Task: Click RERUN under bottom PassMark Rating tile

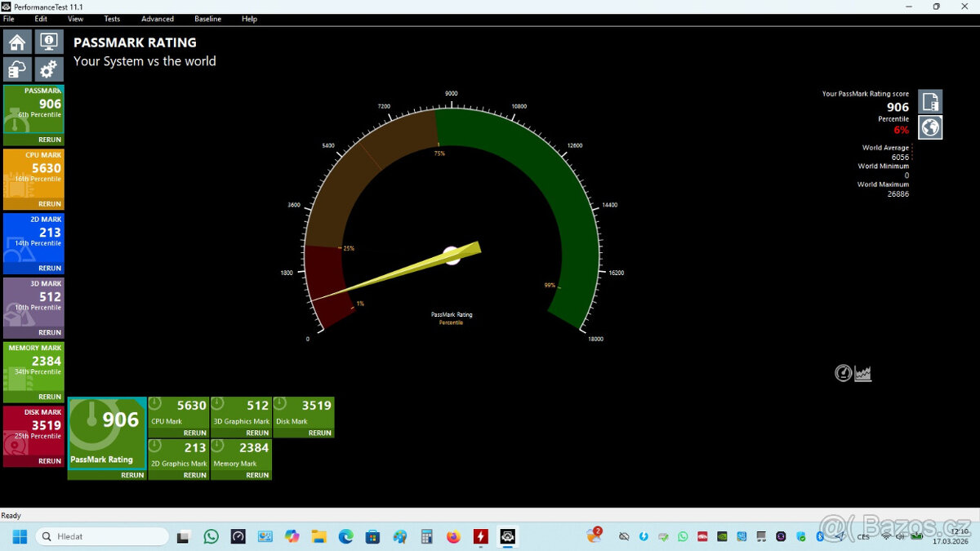Action: 132,475
